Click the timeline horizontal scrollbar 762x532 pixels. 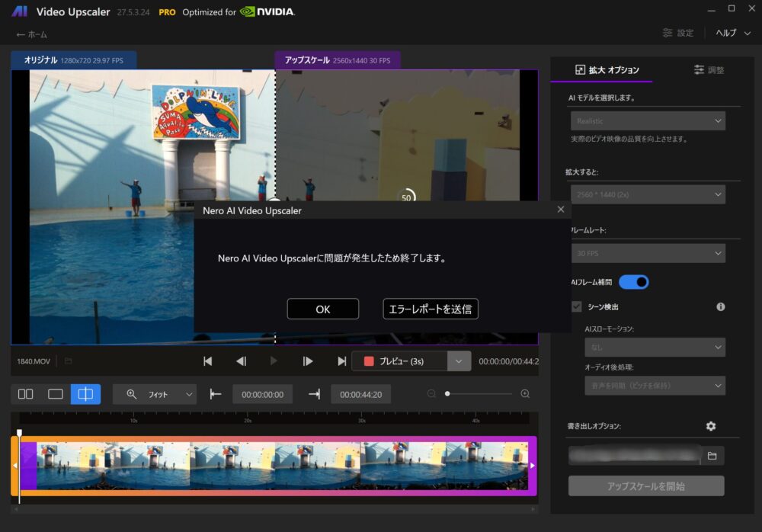coord(274,508)
